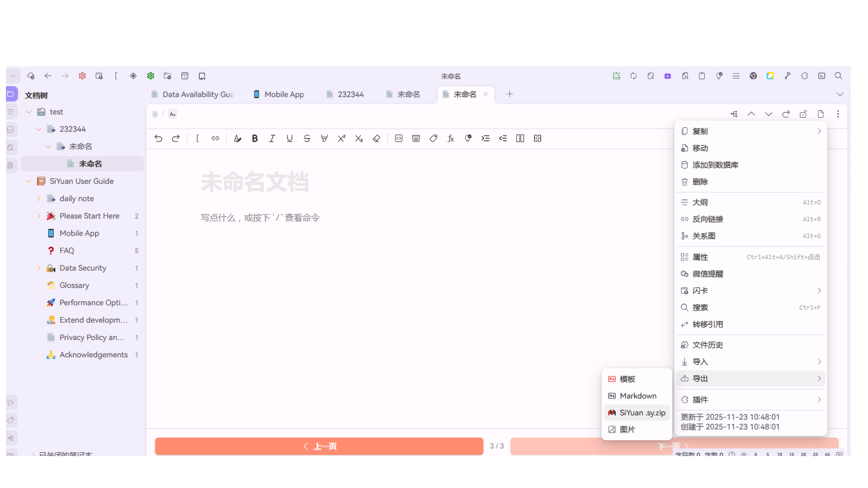Insert an inline math formula (fx icon)
This screenshot has height=488, width=868.
[450, 138]
